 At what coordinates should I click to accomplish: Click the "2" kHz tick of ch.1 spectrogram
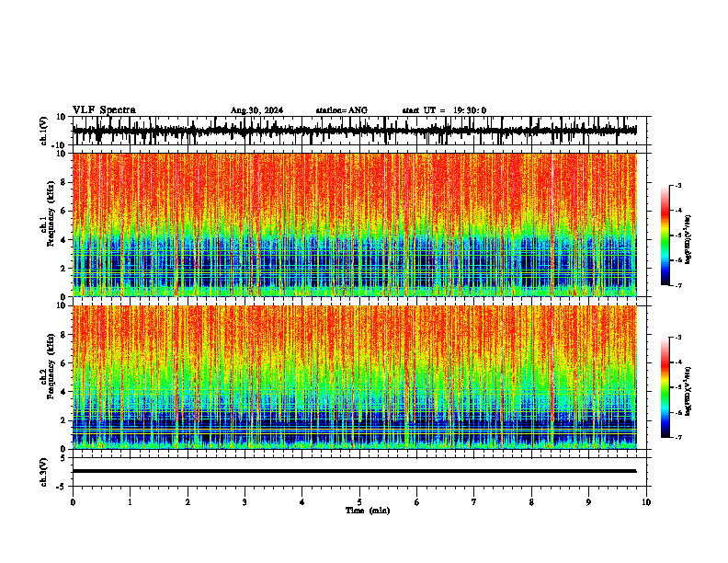point(63,269)
